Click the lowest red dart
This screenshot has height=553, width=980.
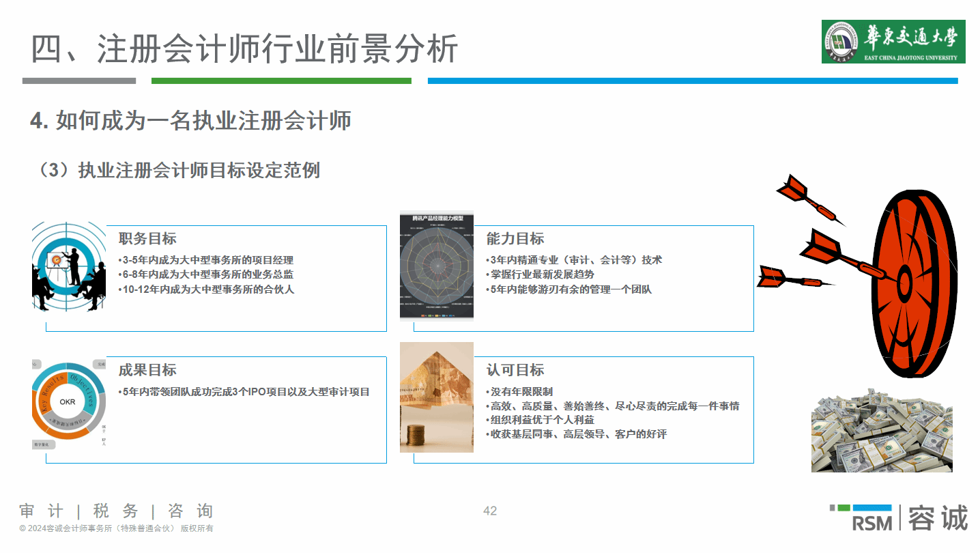click(x=790, y=277)
